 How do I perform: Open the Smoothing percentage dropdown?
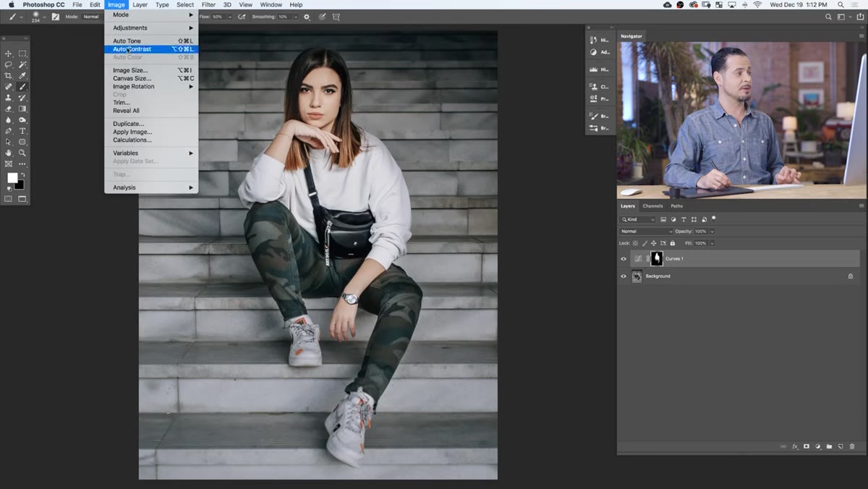[295, 17]
